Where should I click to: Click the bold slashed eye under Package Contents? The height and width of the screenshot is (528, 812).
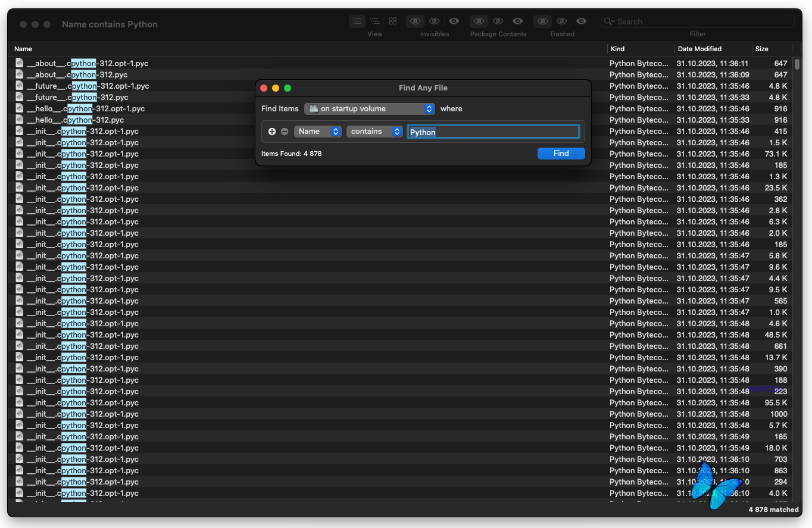click(x=517, y=21)
